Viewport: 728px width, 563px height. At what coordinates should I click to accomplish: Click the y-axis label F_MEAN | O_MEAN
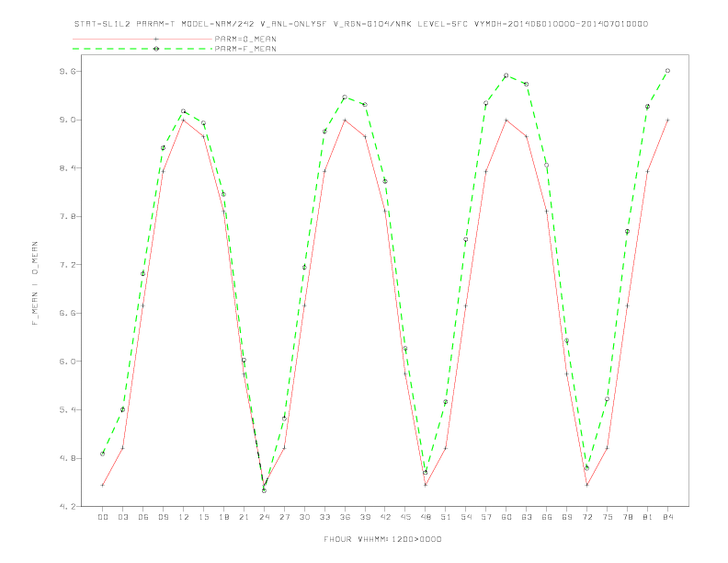tap(35, 283)
